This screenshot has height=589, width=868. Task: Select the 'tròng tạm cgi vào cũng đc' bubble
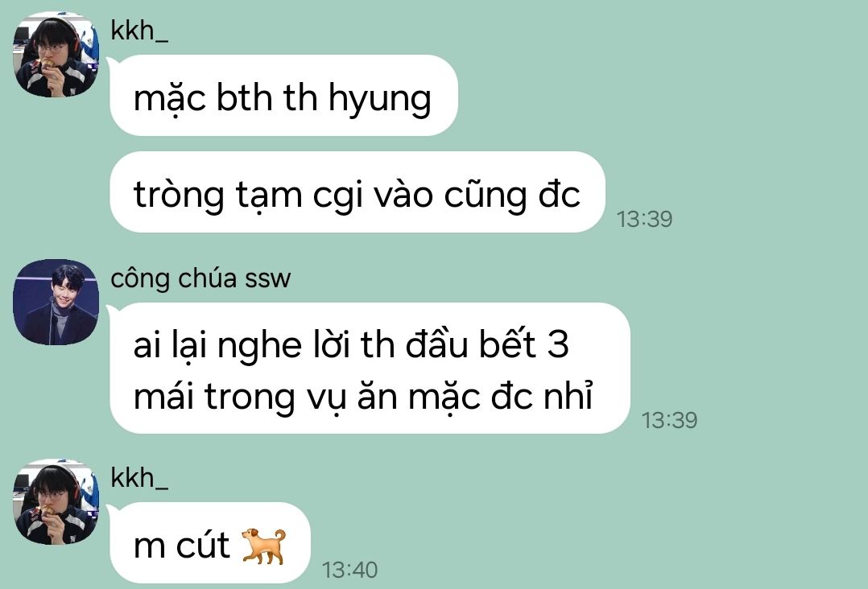pos(357,192)
